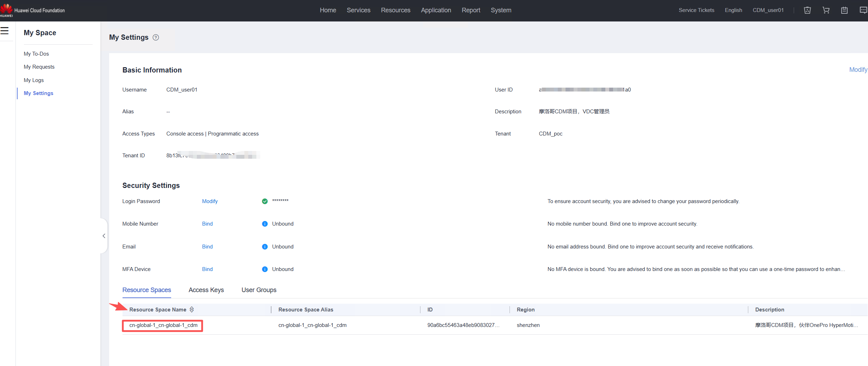Click the VDC description text
The image size is (868, 366).
pos(574,112)
